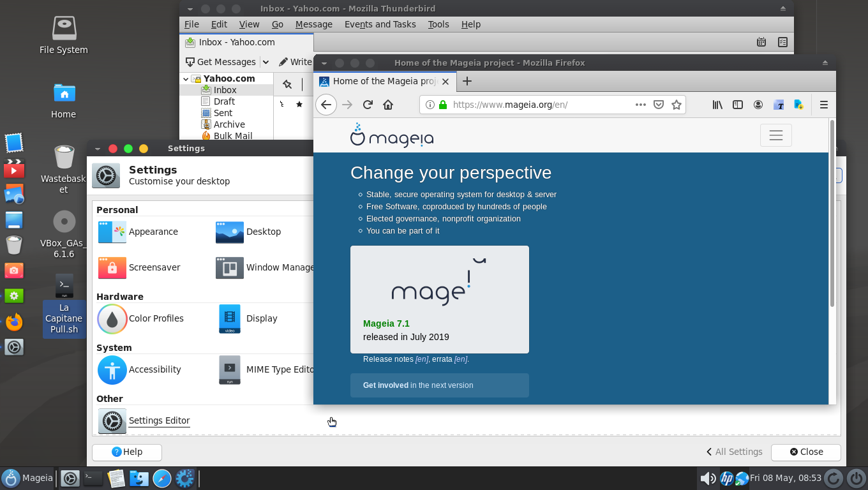
Task: Open Get Messages dropdown arrow in Thunderbird
Action: (x=266, y=62)
